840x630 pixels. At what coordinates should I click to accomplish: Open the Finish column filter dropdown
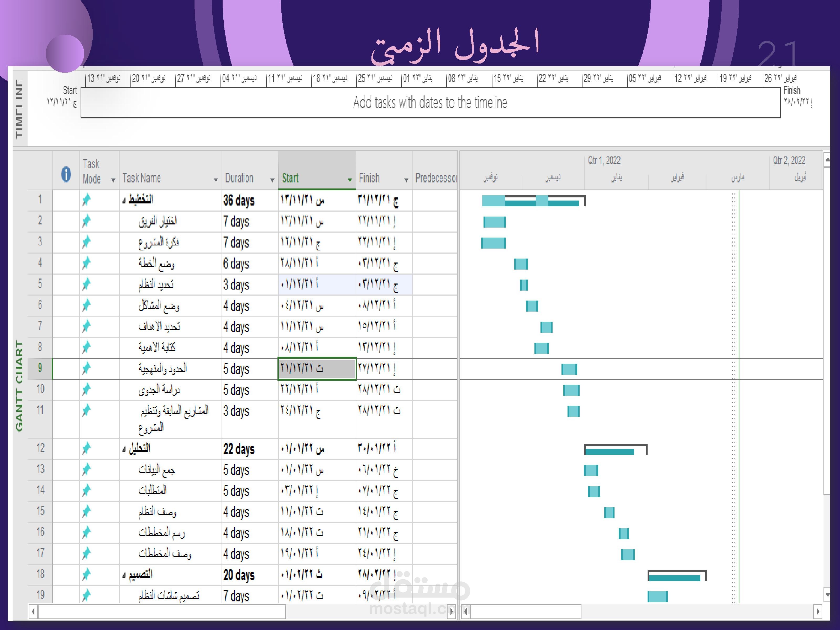tap(406, 180)
